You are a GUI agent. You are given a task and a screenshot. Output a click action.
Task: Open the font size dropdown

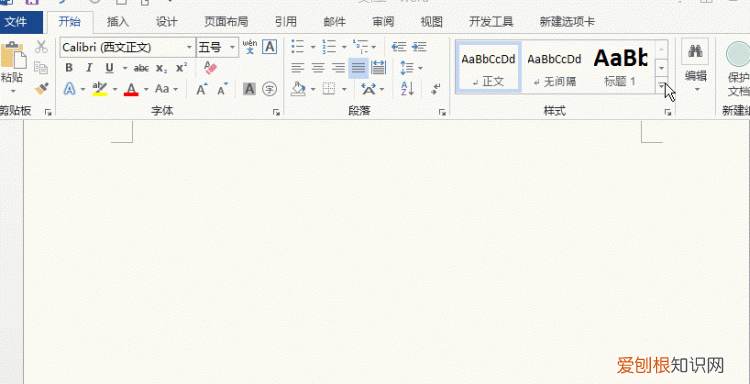pos(232,47)
